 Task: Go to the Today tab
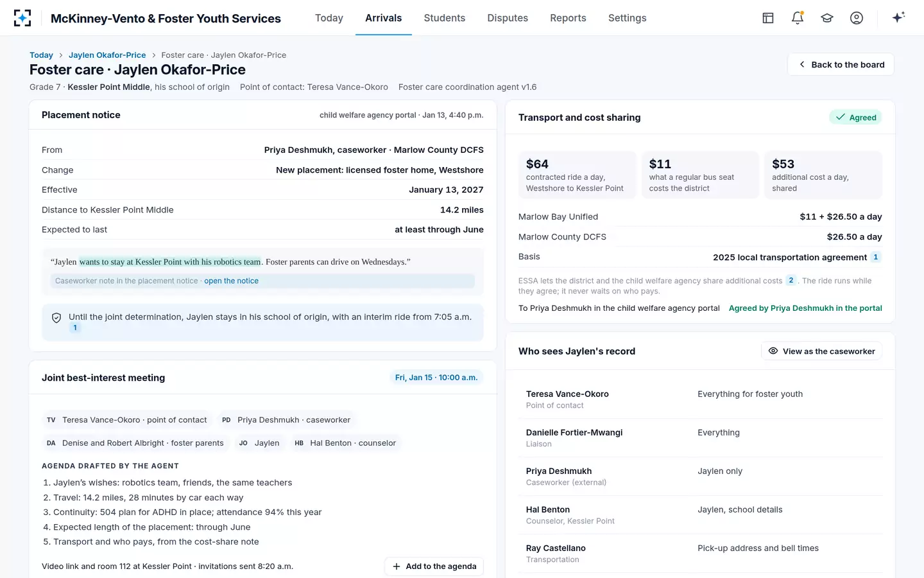pos(329,18)
